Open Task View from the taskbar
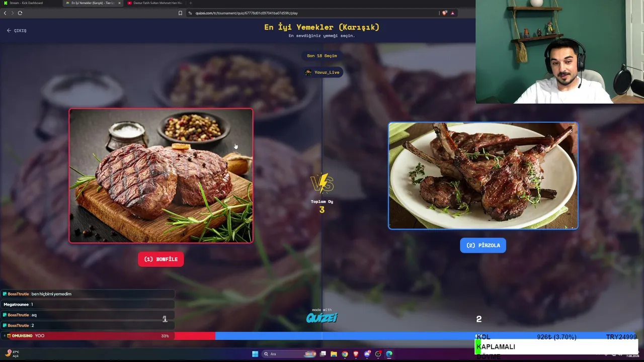This screenshot has height=362, width=644. point(323,354)
